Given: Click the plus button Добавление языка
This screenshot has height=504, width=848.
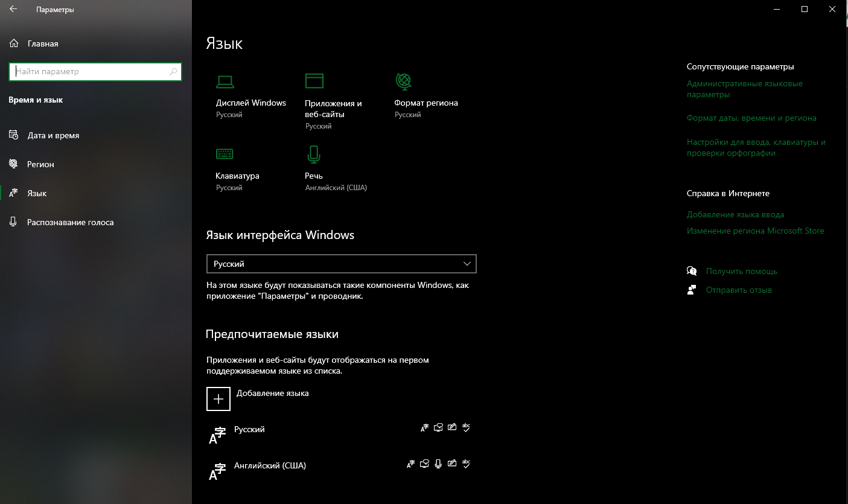Looking at the screenshot, I should tap(218, 399).
